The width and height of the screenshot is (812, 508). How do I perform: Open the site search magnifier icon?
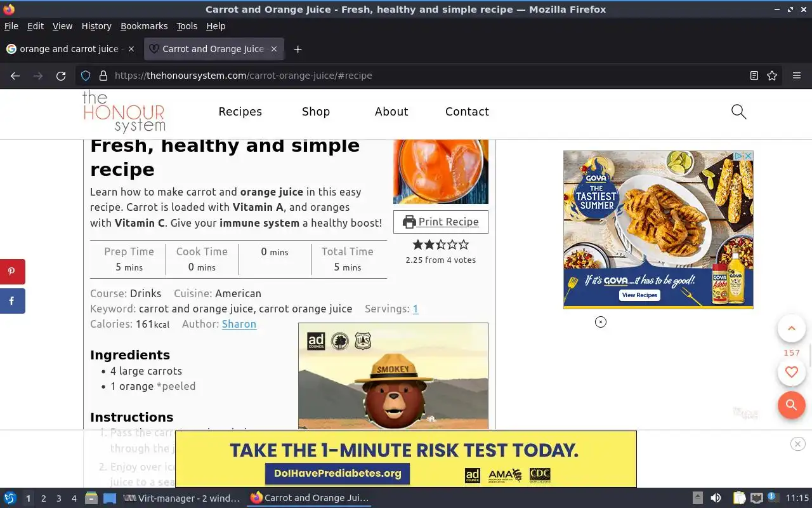click(x=738, y=112)
